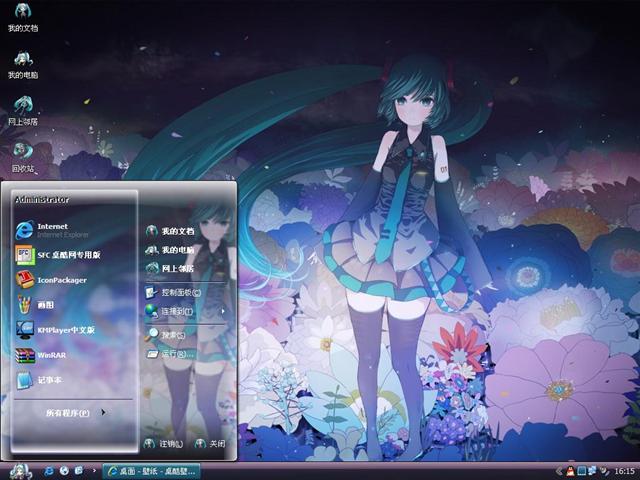Open the 运行(R)... run dialog
Screen dimensions: 640x480
170,353
